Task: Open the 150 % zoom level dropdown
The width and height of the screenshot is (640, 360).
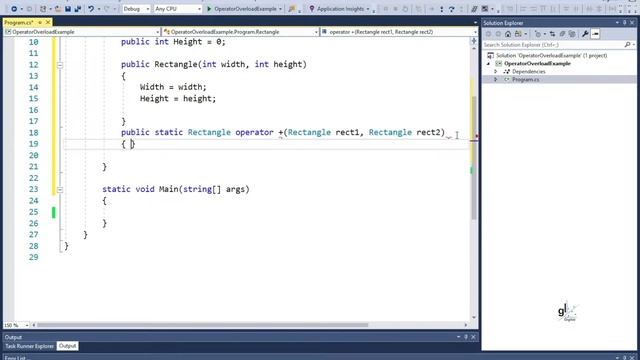Action: pos(27,325)
